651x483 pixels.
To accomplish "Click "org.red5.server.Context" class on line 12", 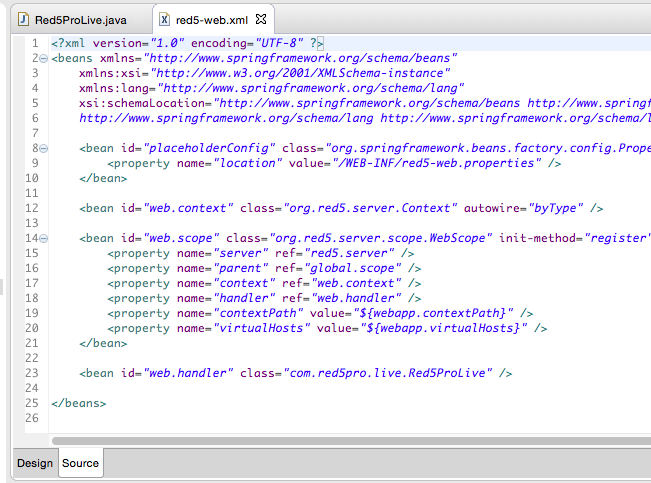I will pos(370,208).
